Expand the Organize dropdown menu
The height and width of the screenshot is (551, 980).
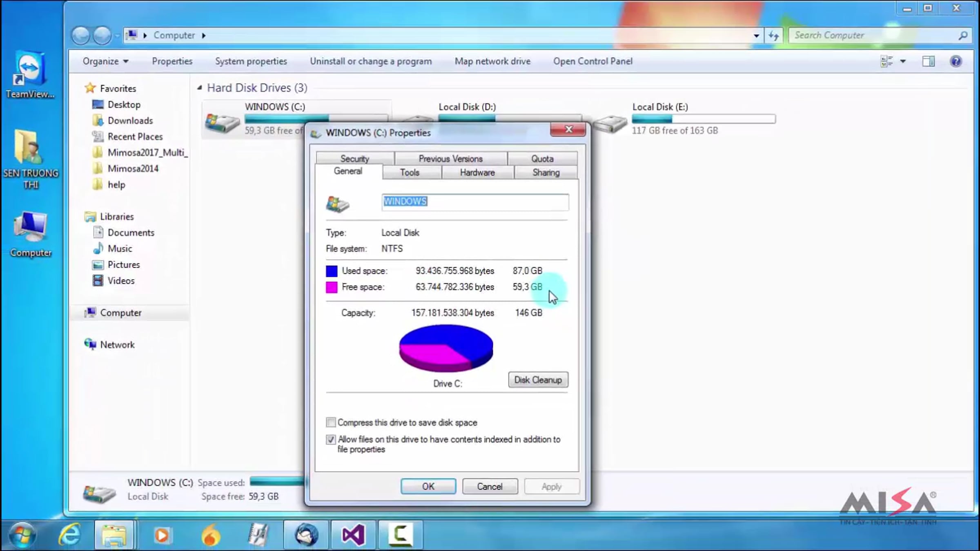point(105,61)
